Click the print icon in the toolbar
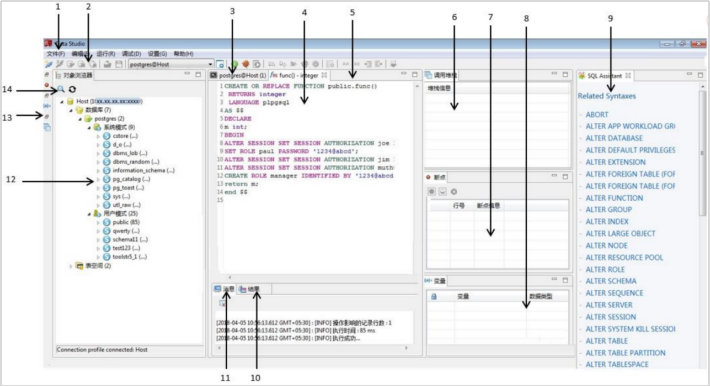Viewport: 710px width, 386px height. (x=107, y=64)
